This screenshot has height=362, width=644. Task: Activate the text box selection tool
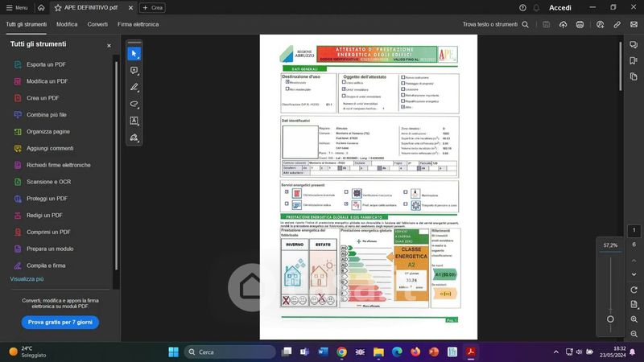pyautogui.click(x=134, y=121)
